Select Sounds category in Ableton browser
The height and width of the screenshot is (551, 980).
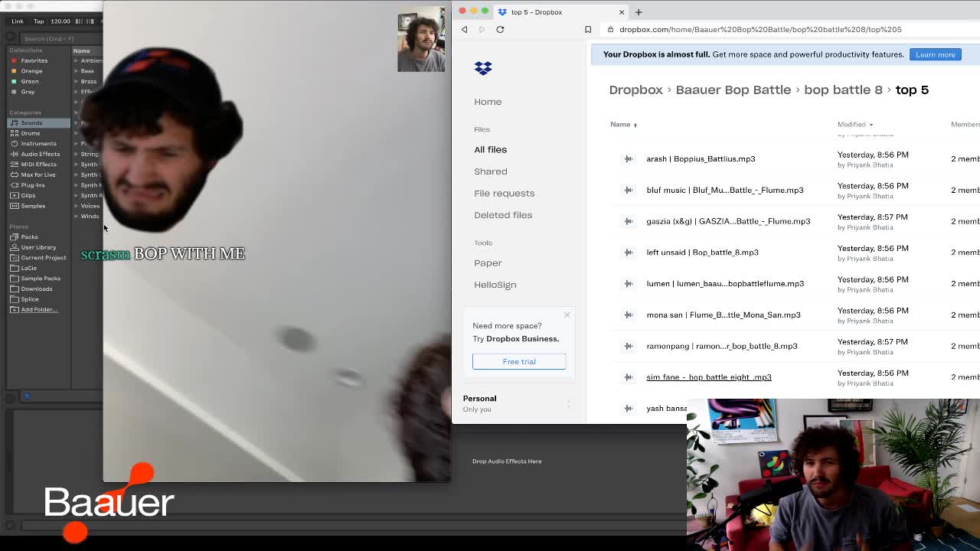(x=38, y=122)
